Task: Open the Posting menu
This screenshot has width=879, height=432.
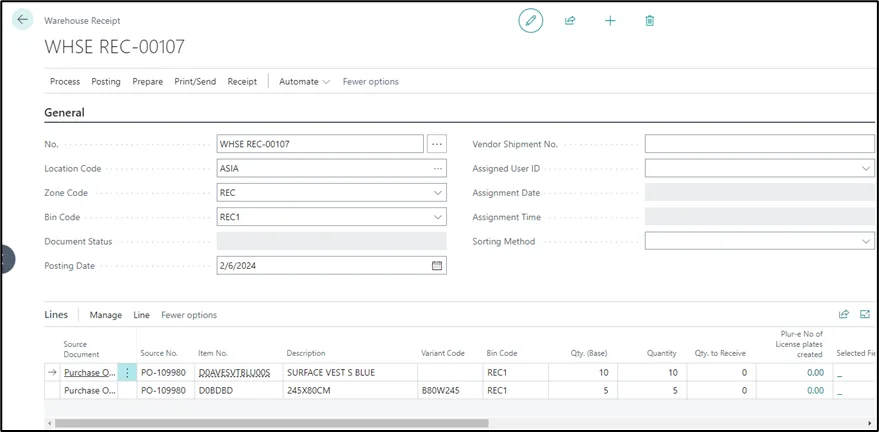Action: coord(106,81)
